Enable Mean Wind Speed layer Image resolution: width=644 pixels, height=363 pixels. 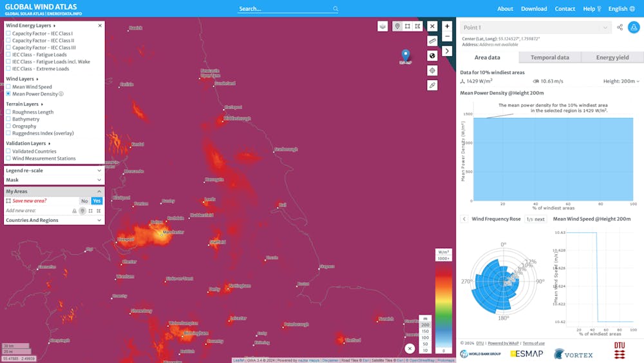click(x=8, y=87)
